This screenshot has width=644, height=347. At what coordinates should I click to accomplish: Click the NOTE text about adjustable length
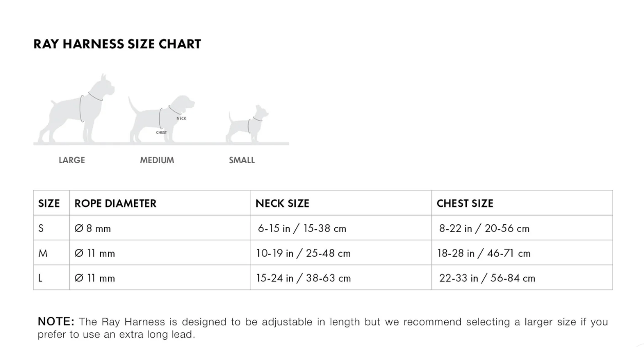[323, 328]
